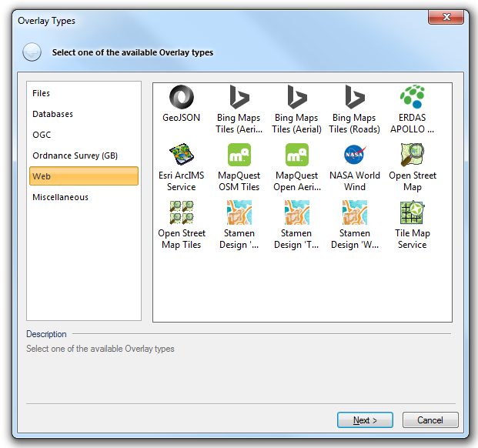Choose Bing Maps Tiles (Aerial) icon
Screen dimensions: 478x448
(x=297, y=97)
